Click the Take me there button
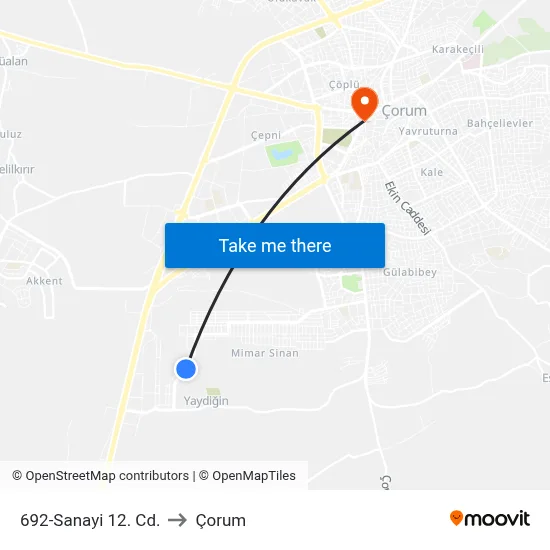The width and height of the screenshot is (550, 550). pyautogui.click(x=275, y=245)
